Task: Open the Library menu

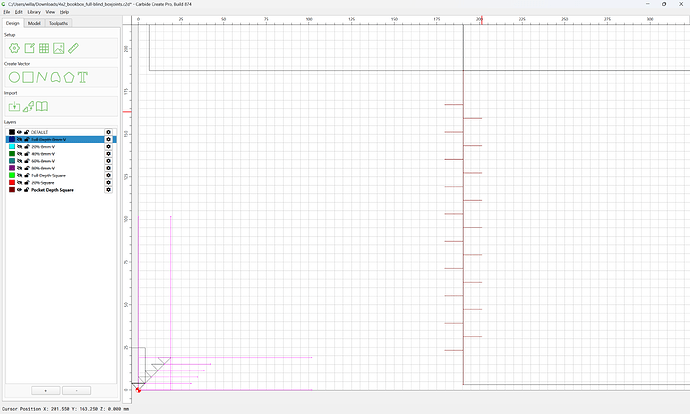Action: tap(34, 12)
